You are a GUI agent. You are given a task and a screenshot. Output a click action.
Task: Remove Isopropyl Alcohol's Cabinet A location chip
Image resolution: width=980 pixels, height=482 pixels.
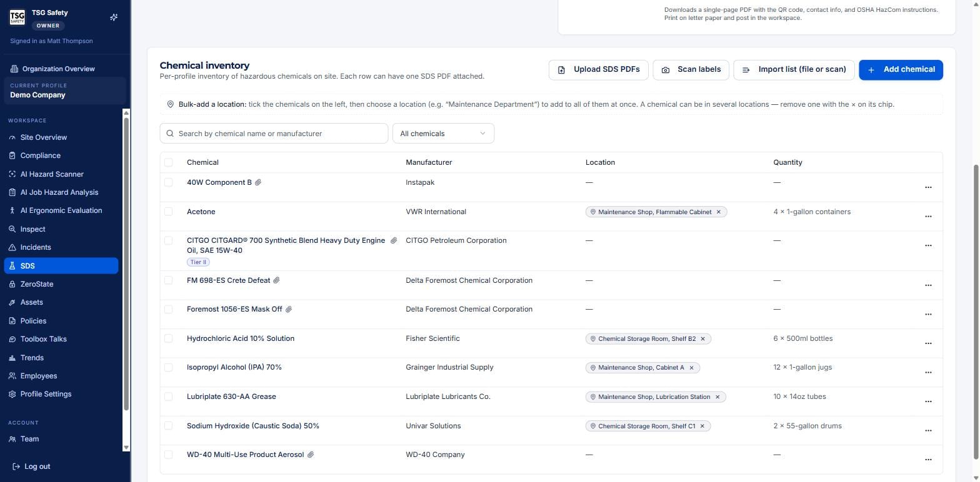pos(691,368)
